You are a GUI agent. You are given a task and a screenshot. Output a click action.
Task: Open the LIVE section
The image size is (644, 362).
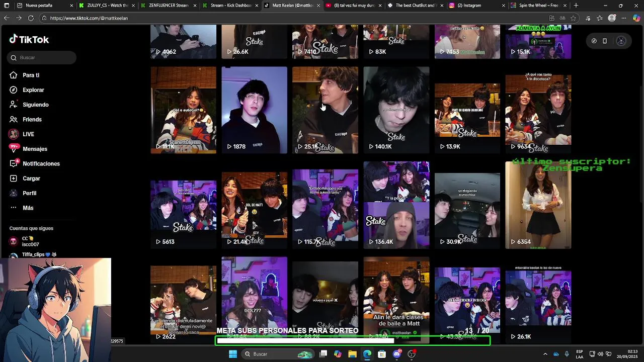coord(21,134)
